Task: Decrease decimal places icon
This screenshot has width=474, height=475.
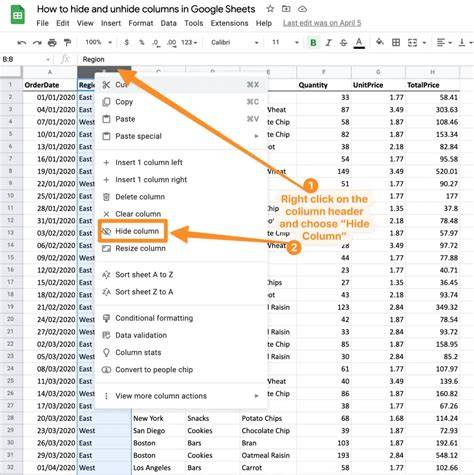Action: pos(156,43)
